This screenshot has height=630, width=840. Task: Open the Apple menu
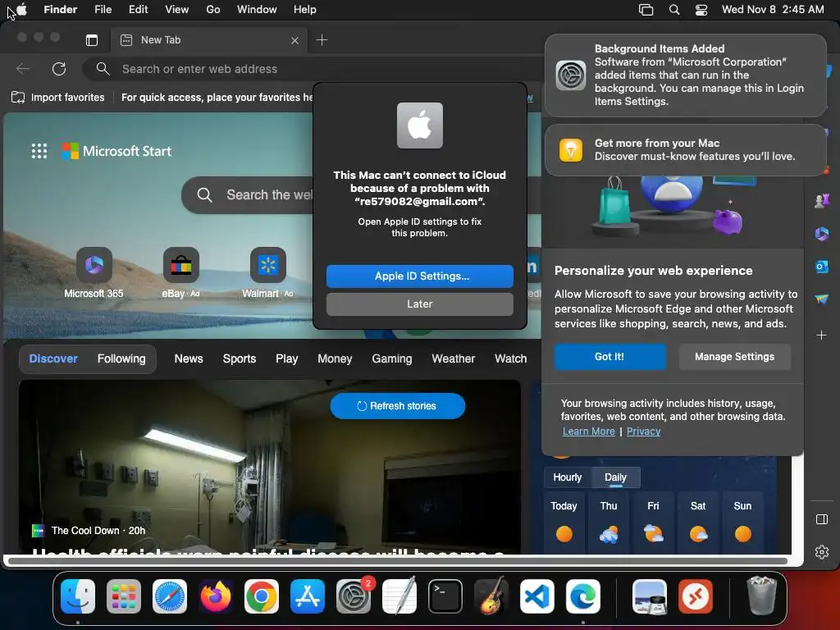[22, 10]
